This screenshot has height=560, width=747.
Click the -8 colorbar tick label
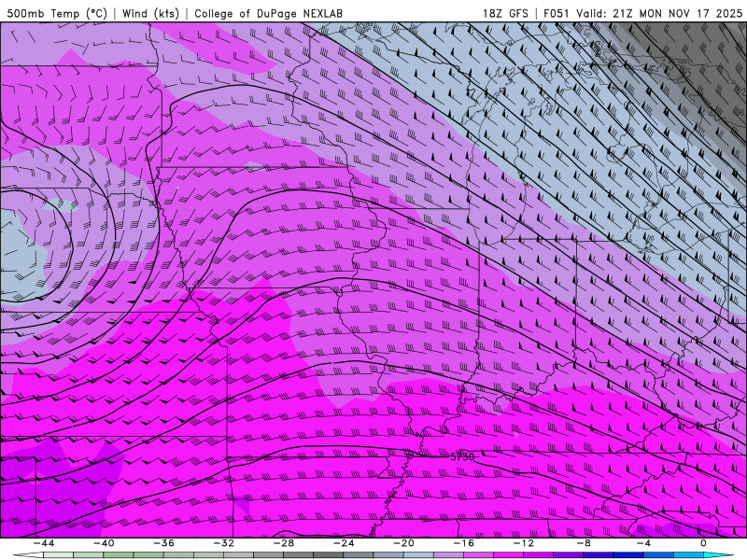(585, 543)
